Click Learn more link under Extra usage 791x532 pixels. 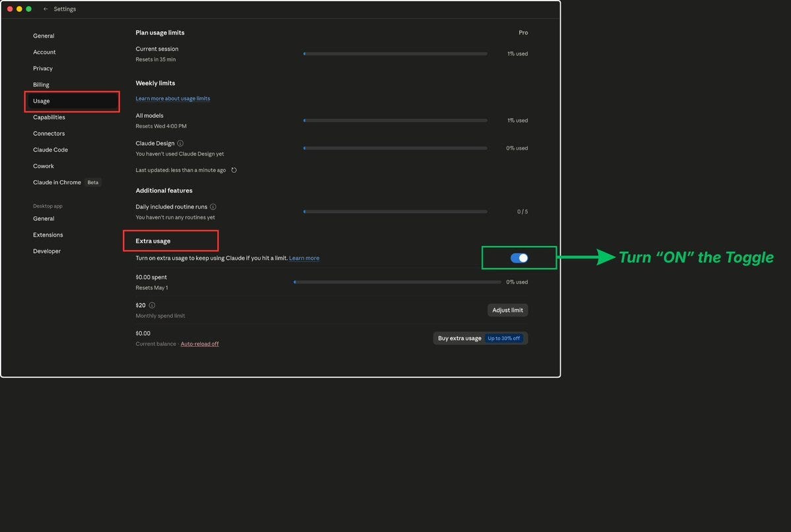304,258
